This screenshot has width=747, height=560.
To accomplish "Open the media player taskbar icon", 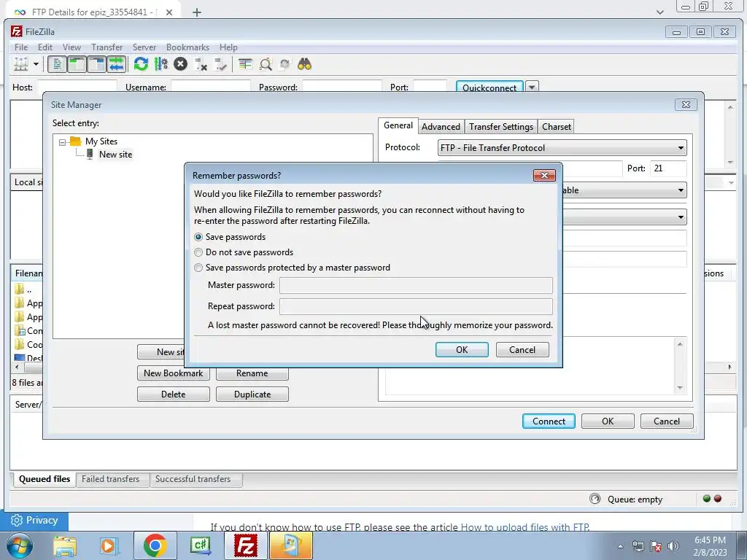I will pyautogui.click(x=109, y=545).
